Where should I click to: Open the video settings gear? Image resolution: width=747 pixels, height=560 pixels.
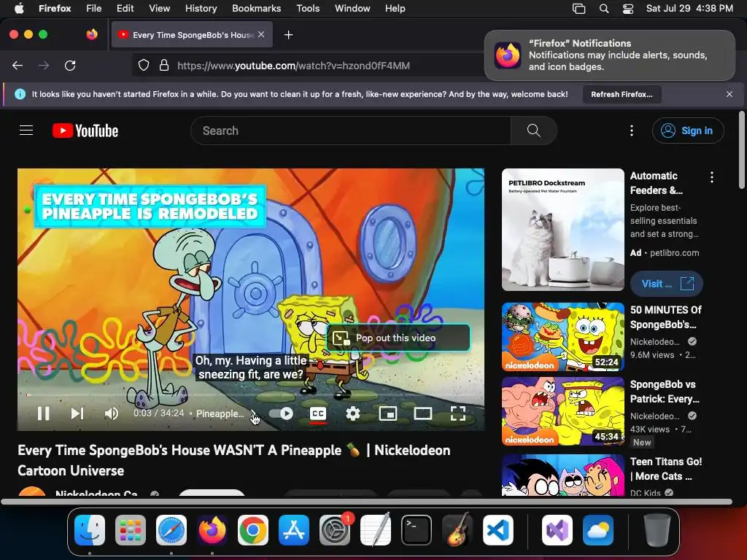point(352,413)
